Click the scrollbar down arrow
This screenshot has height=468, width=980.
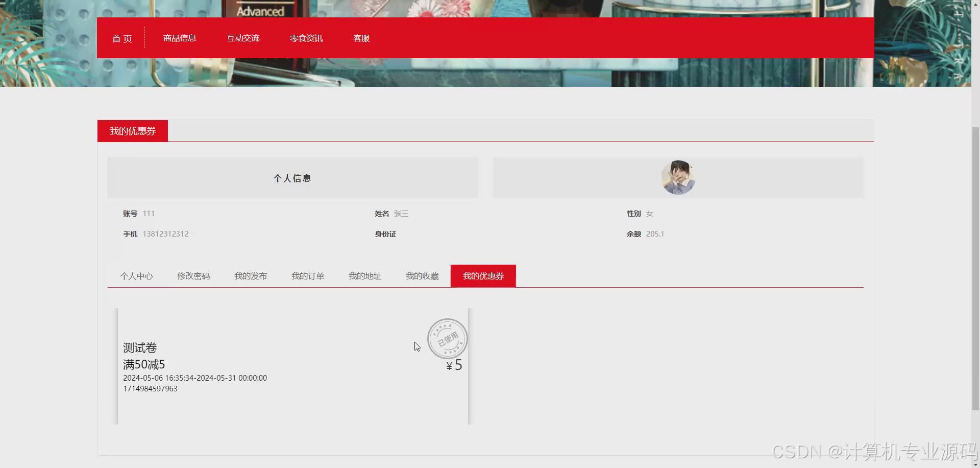coord(976,464)
